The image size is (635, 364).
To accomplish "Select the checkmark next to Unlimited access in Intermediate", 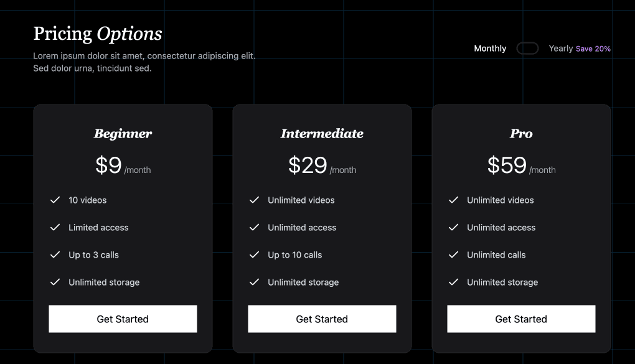I will (x=254, y=227).
